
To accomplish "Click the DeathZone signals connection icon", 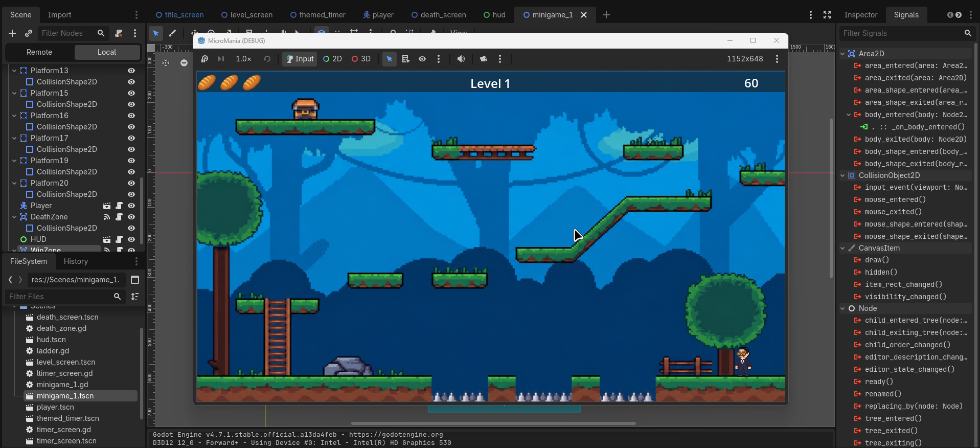I will pyautogui.click(x=107, y=217).
